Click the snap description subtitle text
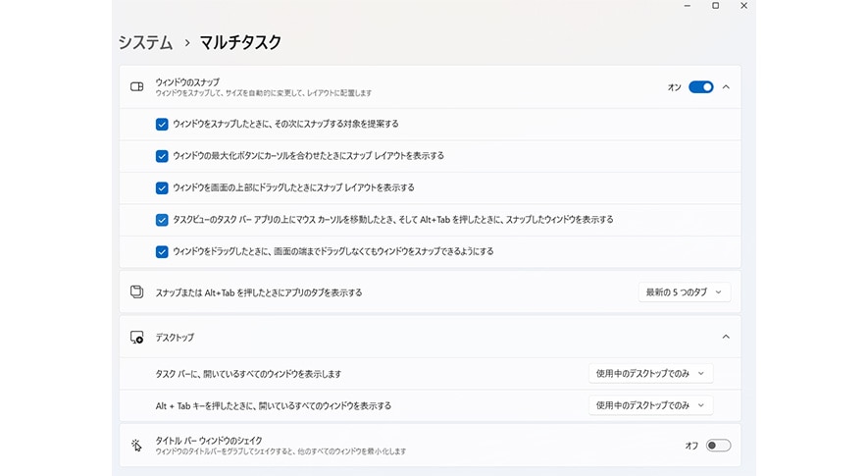This screenshot has width=868, height=476. (x=264, y=93)
